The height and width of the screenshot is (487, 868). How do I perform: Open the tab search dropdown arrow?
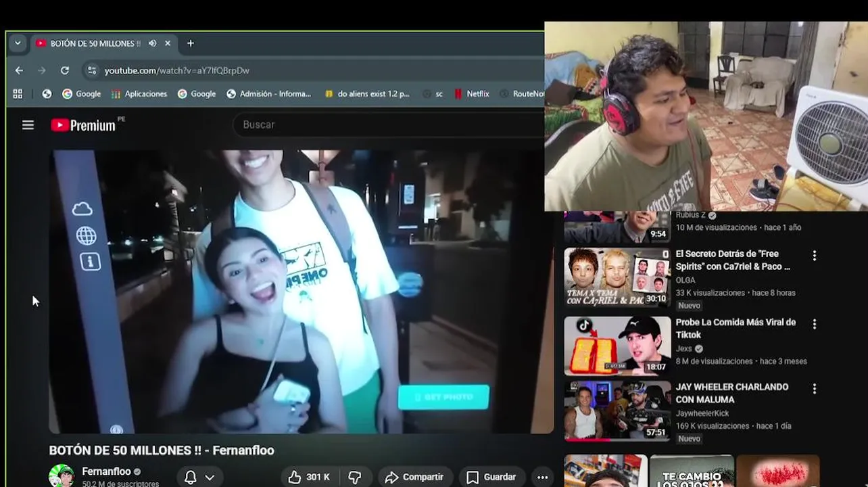18,43
